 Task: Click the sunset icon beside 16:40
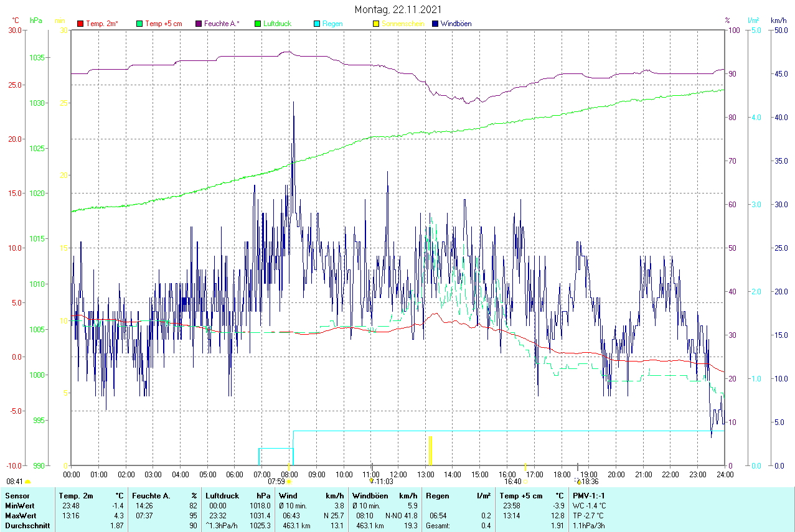pos(525,482)
